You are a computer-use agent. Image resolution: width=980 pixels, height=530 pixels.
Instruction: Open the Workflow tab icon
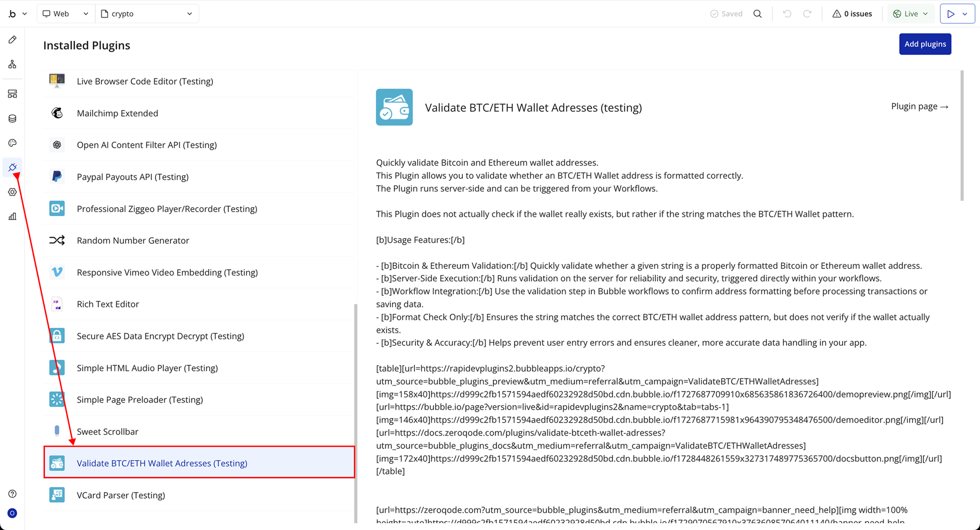(12, 64)
